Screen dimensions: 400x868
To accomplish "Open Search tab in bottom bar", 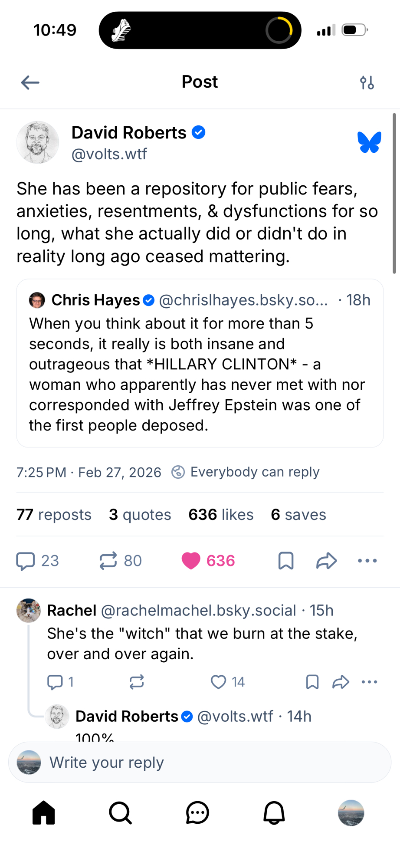I will click(x=120, y=812).
